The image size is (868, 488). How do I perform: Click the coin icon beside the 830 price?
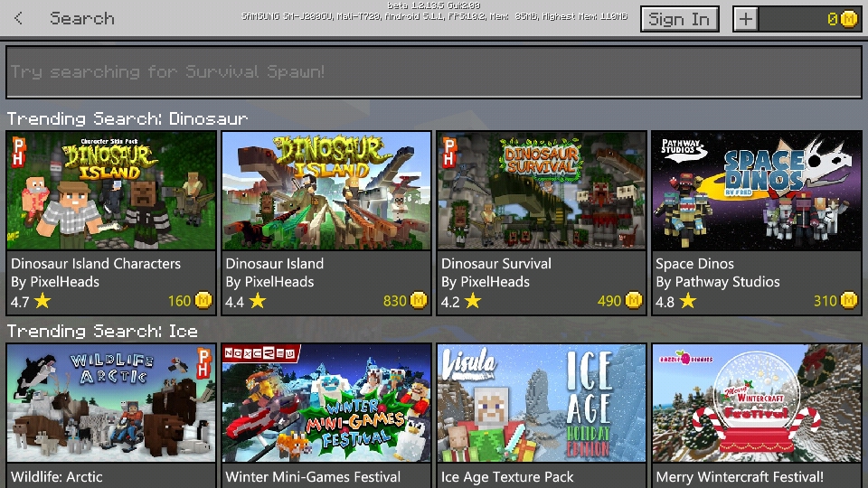coord(419,301)
